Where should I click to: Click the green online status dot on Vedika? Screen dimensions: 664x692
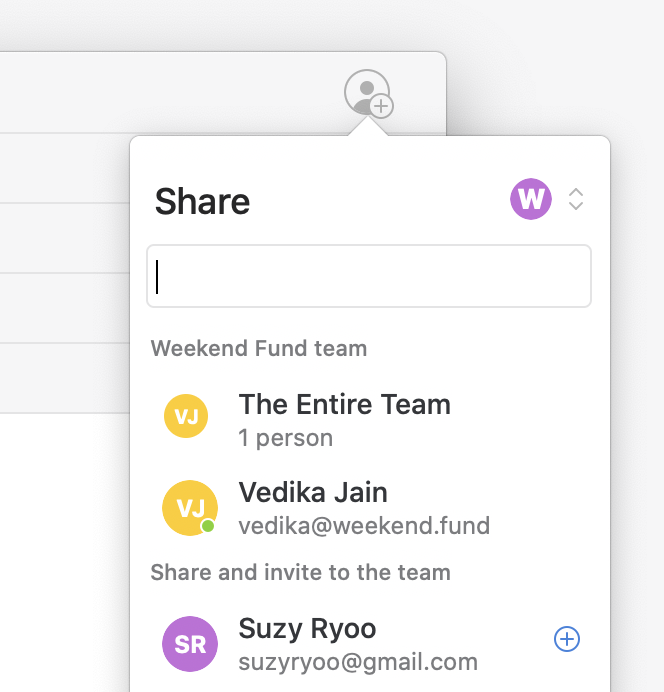click(207, 526)
